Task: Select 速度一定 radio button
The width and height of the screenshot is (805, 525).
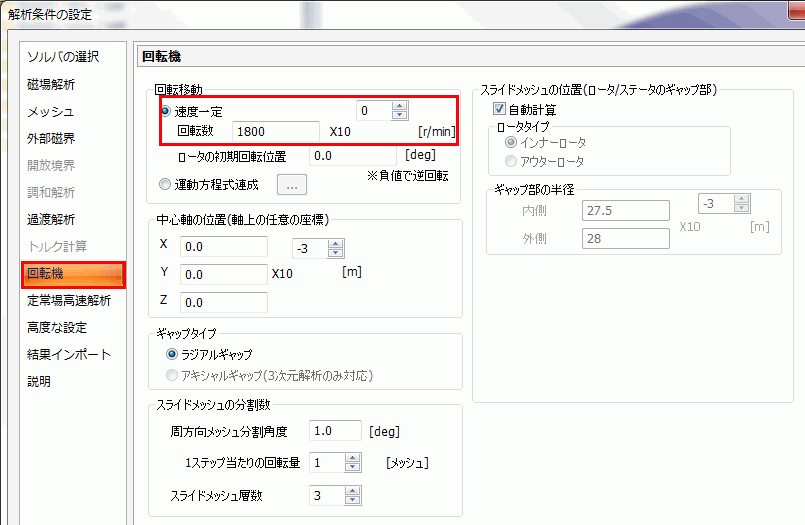Action: (x=166, y=111)
